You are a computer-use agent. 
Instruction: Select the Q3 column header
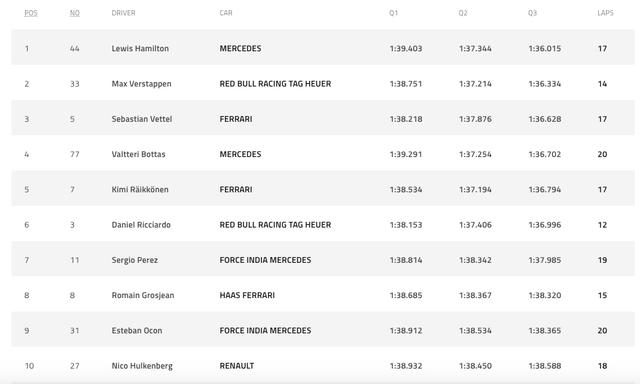click(x=532, y=13)
